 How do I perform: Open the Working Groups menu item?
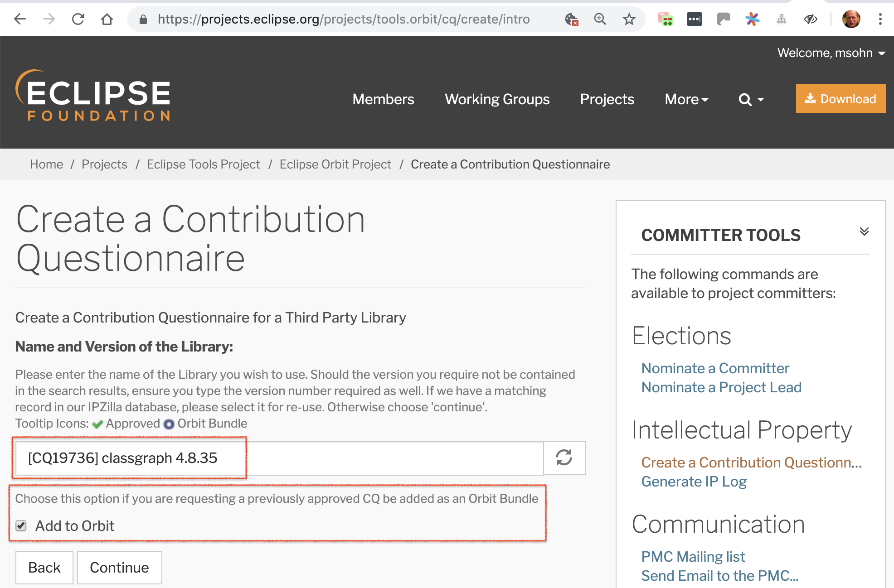click(x=497, y=99)
